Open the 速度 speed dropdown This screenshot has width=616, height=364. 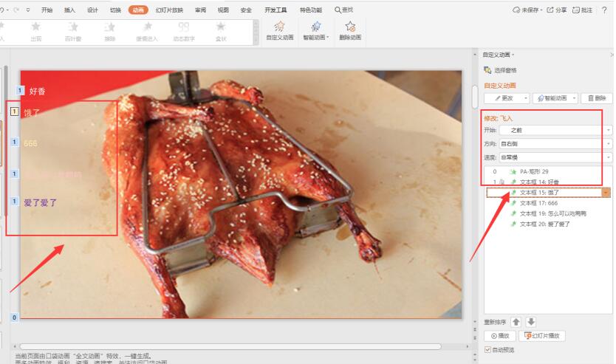(609, 157)
